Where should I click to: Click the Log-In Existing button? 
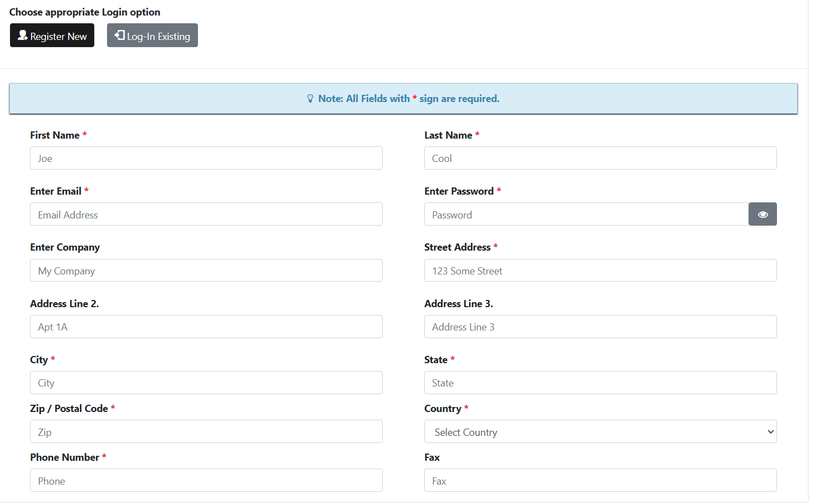(x=153, y=35)
